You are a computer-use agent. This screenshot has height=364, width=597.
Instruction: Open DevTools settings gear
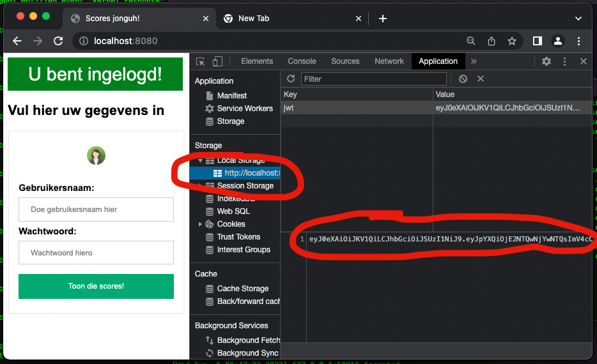(547, 61)
